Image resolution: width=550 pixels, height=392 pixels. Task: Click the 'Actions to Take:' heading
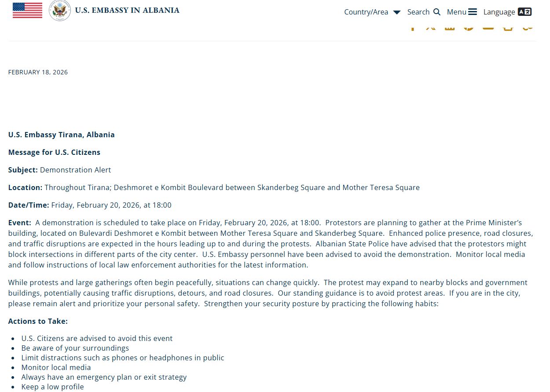tap(38, 321)
